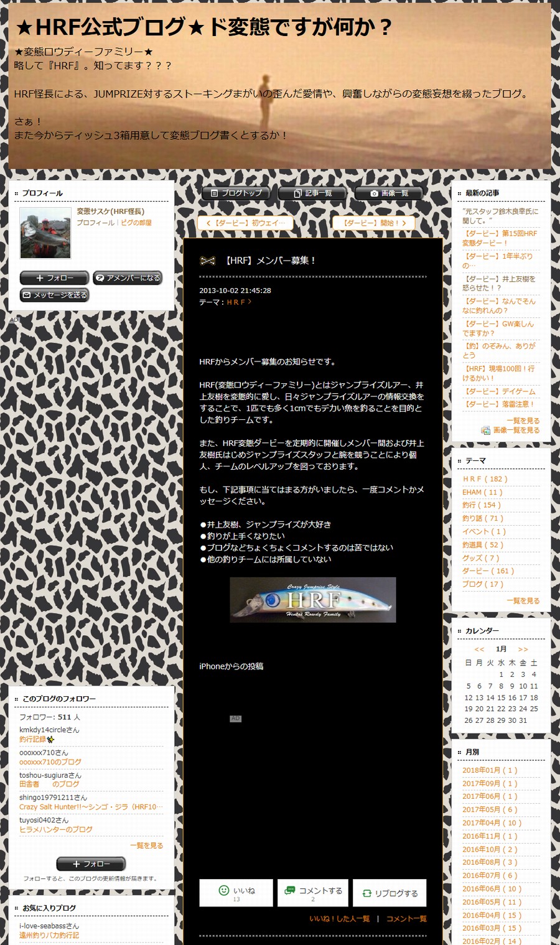Follow the blog using the profile フォロー button

click(54, 278)
